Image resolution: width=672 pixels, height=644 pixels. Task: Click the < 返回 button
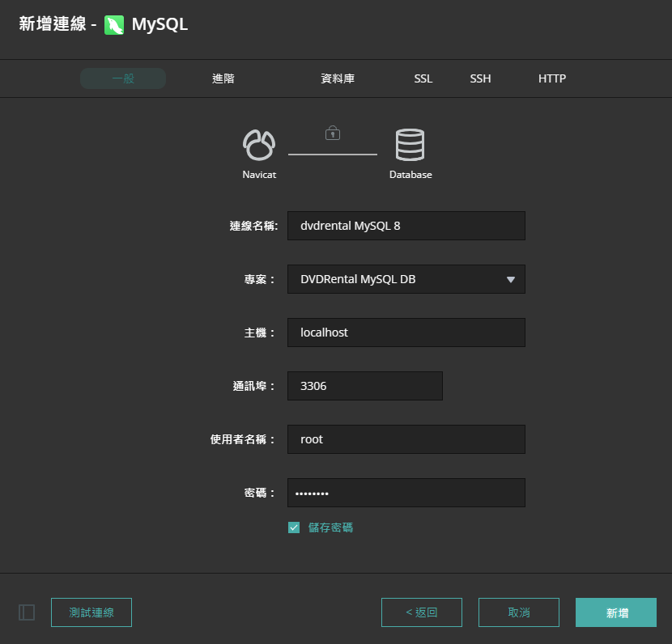pyautogui.click(x=422, y=612)
